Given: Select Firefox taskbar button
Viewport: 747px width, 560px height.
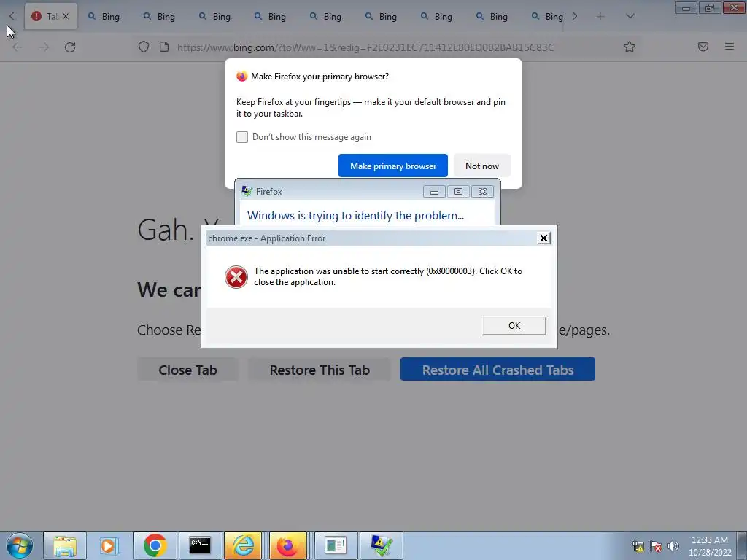Looking at the screenshot, I should [x=287, y=545].
